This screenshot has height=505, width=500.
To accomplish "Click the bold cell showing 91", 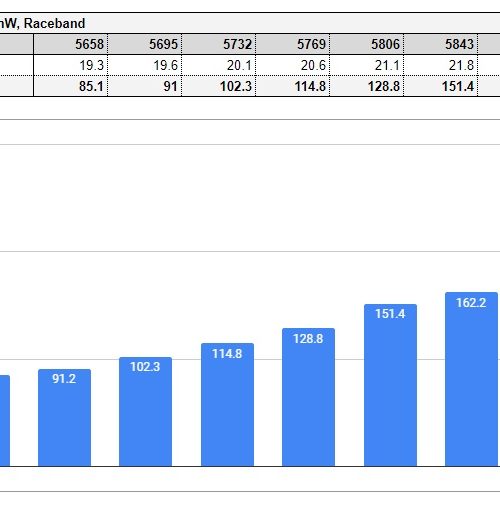I will (145, 86).
